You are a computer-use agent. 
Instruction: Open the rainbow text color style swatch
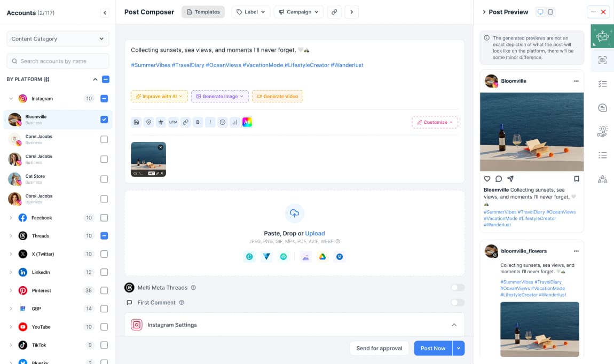(x=247, y=122)
